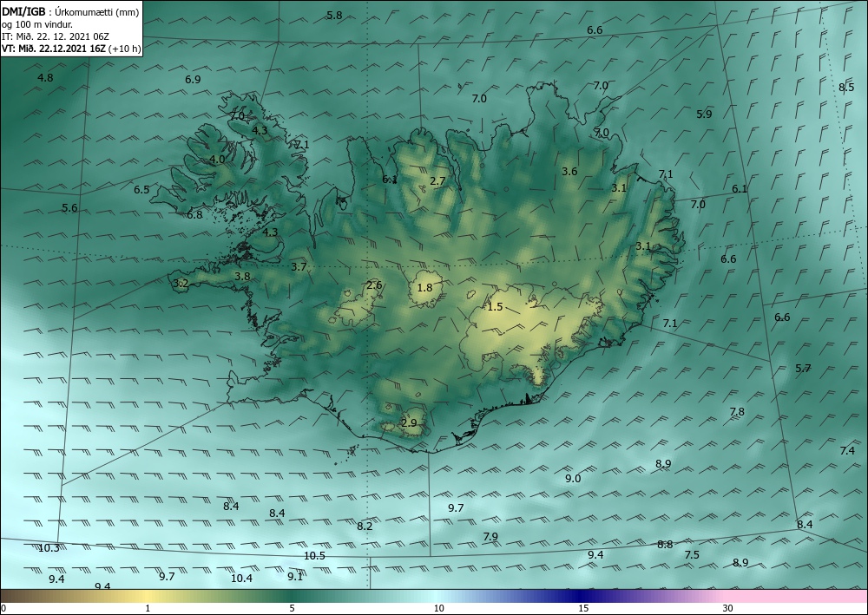Click the 7.9 value in the southern sea
Screen dimensions: 868x615
point(490,537)
